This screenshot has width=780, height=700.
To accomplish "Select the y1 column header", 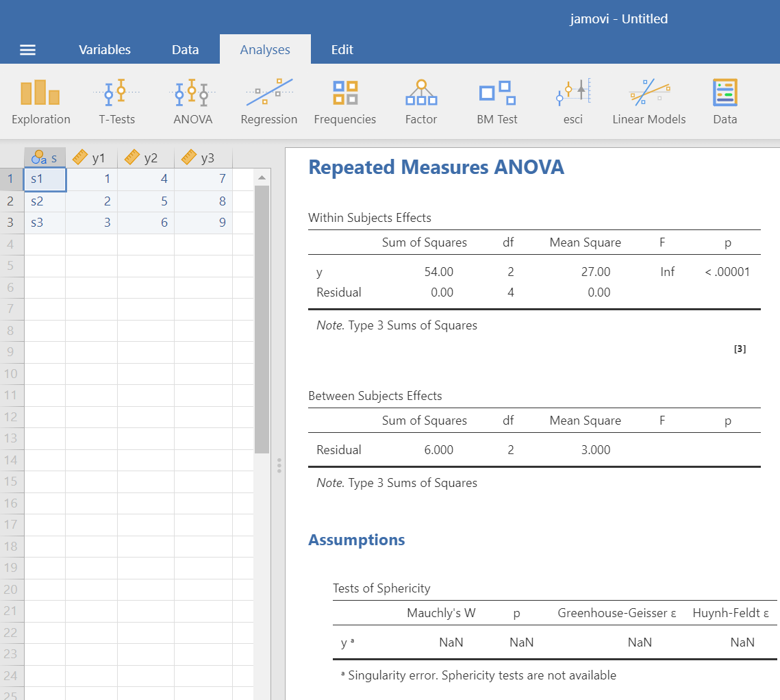I will pos(92,158).
